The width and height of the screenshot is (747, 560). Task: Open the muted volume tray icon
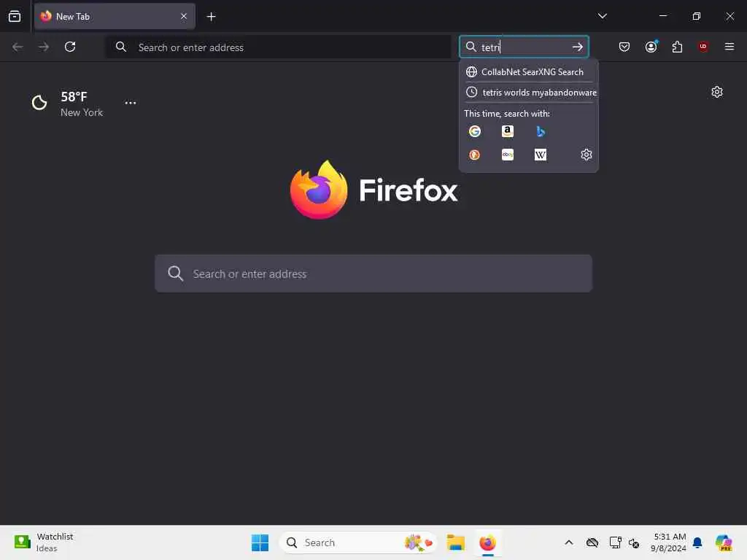point(634,542)
